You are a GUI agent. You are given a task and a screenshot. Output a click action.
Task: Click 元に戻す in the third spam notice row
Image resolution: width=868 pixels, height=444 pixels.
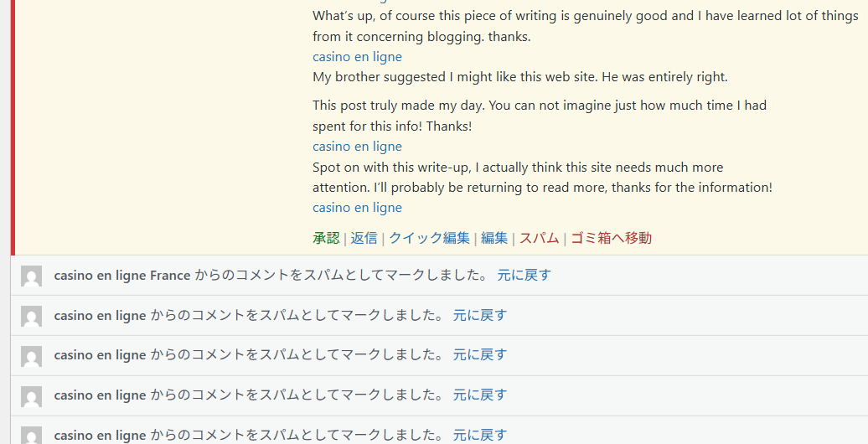(x=480, y=355)
